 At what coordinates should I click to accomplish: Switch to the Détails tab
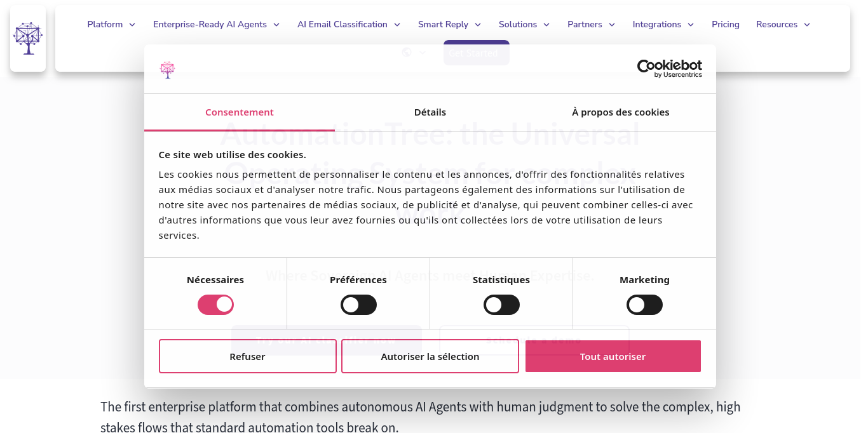point(430,112)
